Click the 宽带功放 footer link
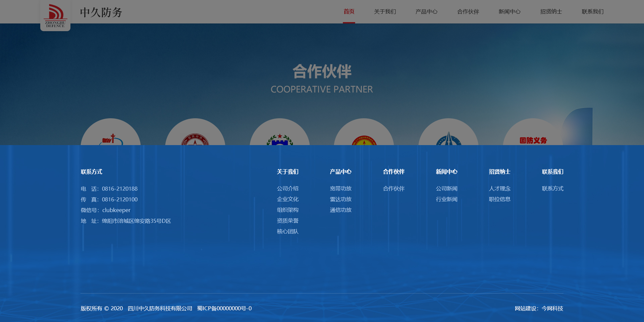Image resolution: width=644 pixels, height=322 pixels. pos(340,189)
